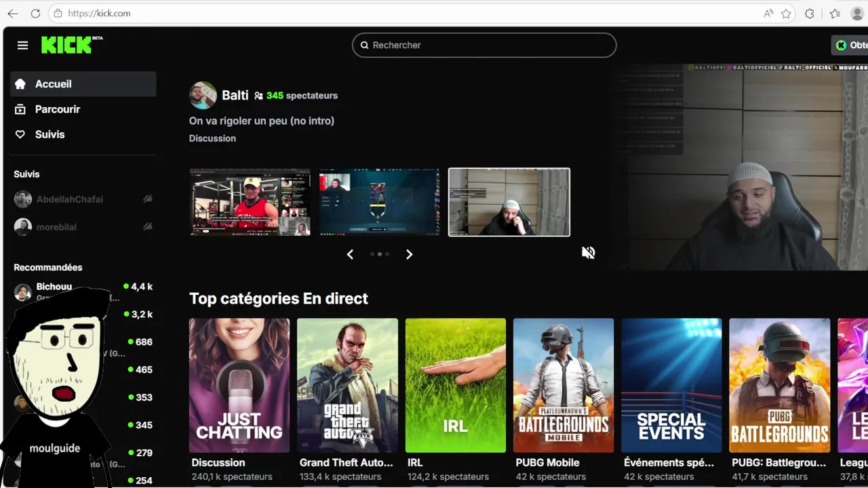868x488 pixels.
Task: Click the Obtenir app button
Action: point(850,45)
